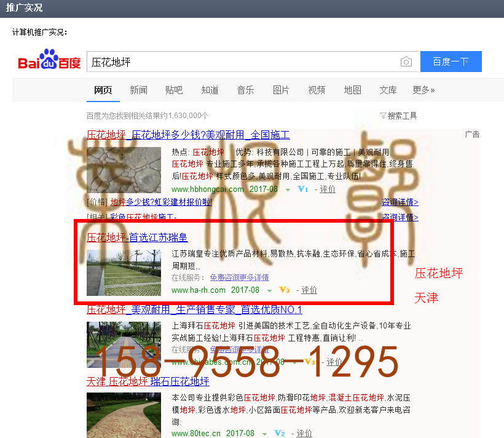Click the V3 badge of ha-rh.com result
The image size is (504, 438).
(285, 290)
